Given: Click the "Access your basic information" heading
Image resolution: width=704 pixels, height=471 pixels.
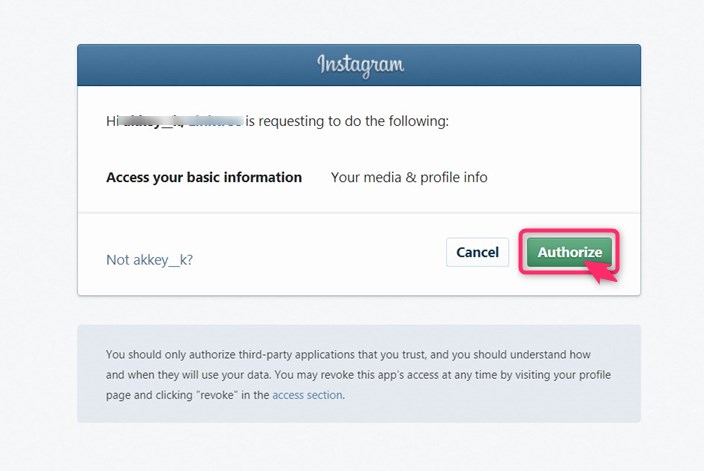Looking at the screenshot, I should (x=204, y=177).
